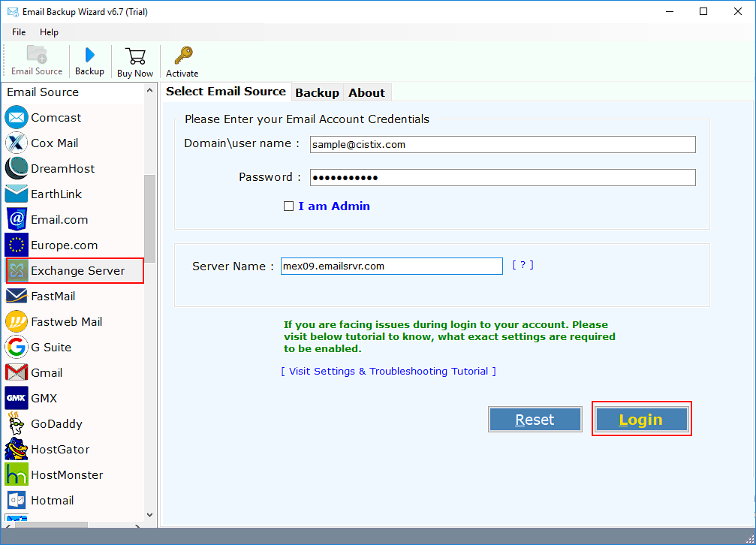Open the Help menu
The width and height of the screenshot is (756, 545).
click(49, 32)
